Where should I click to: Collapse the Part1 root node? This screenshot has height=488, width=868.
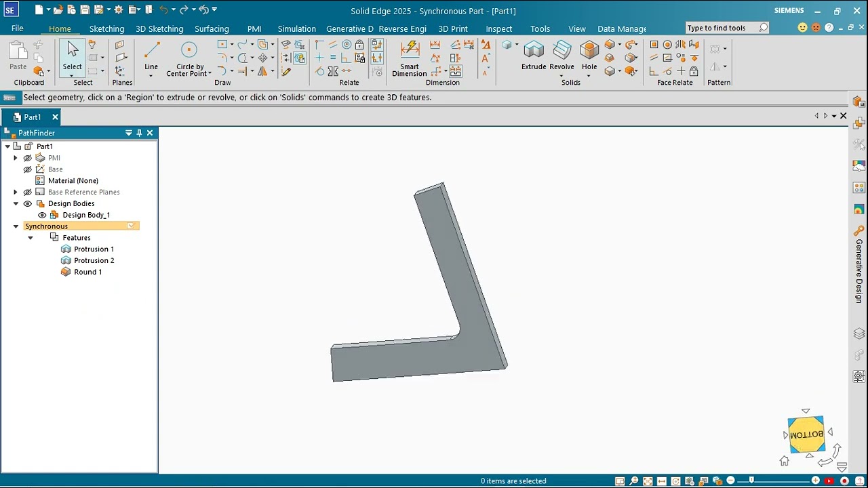[x=7, y=146]
